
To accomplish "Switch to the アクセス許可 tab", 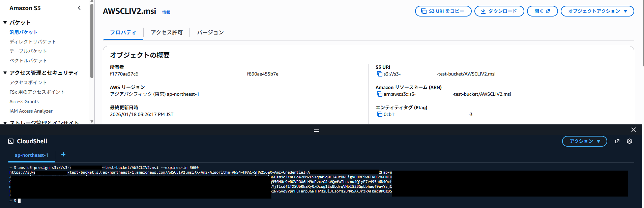I will pos(167,33).
